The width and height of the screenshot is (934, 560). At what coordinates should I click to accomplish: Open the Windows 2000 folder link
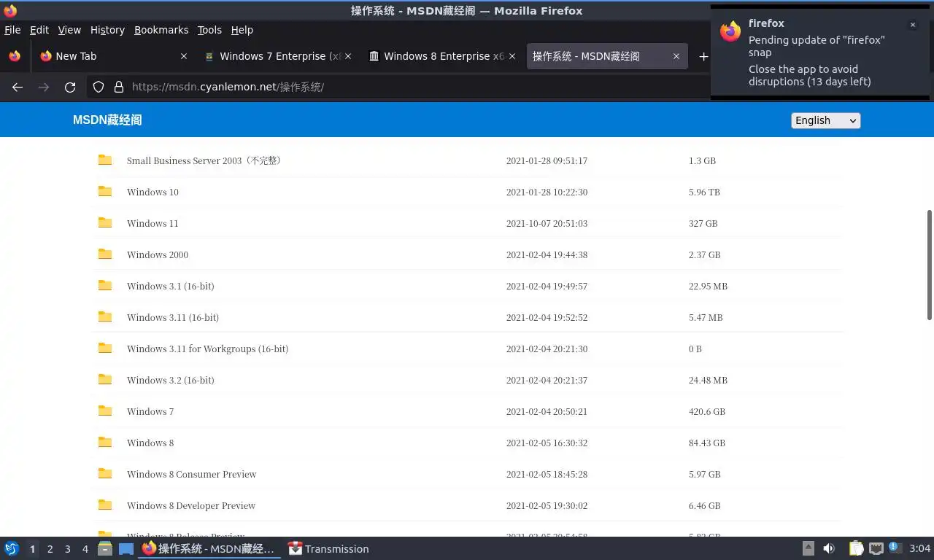158,254
